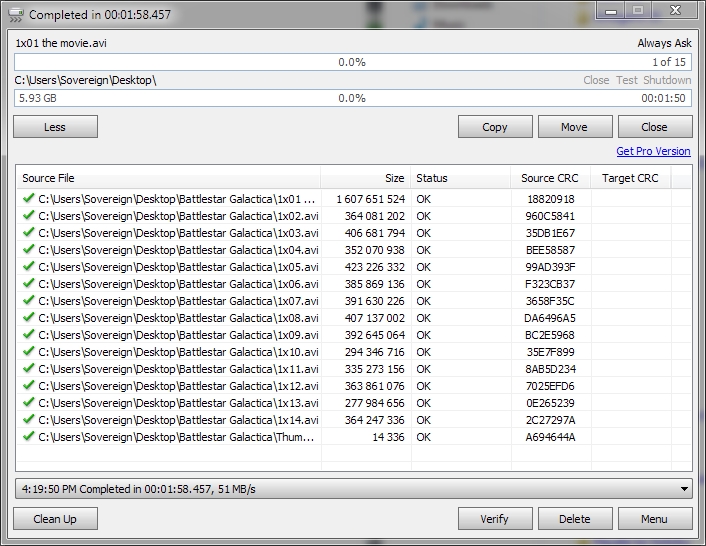
Task: Select the 1x04.avi file row
Action: [x=353, y=250]
